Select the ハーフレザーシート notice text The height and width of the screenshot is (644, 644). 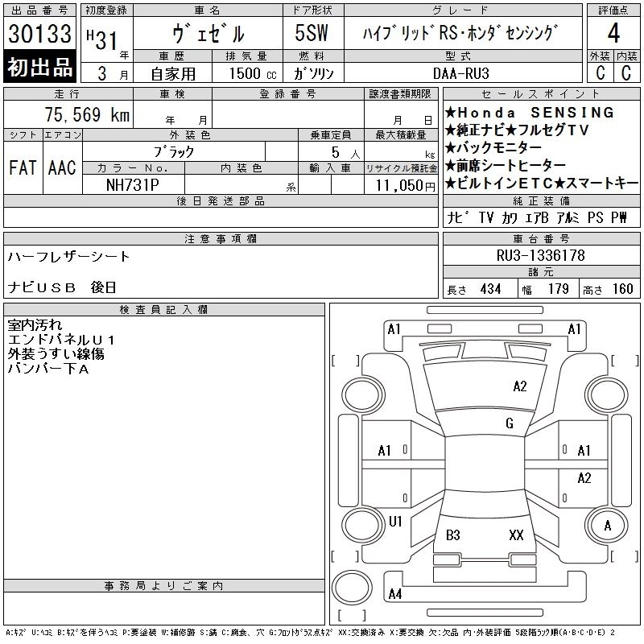coord(68,257)
